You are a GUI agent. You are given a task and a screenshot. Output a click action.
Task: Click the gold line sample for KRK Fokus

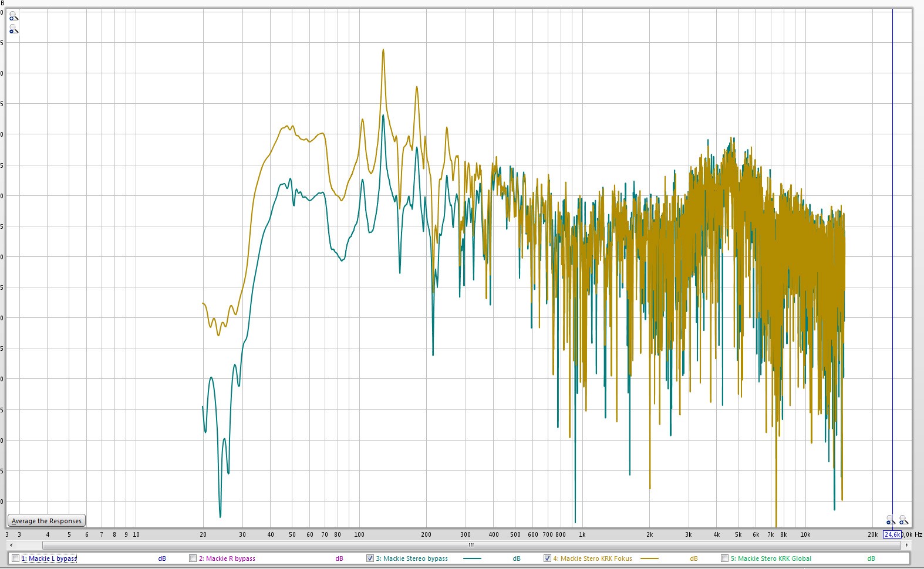click(649, 558)
